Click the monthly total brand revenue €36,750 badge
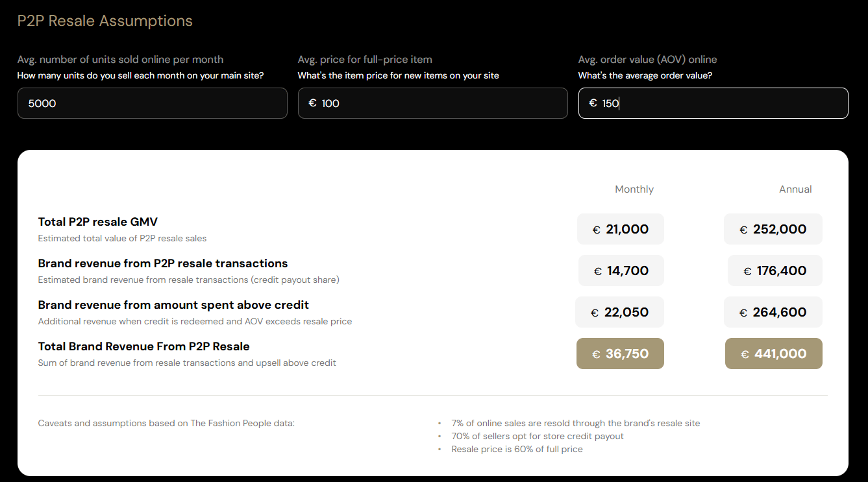The image size is (868, 482). (620, 354)
